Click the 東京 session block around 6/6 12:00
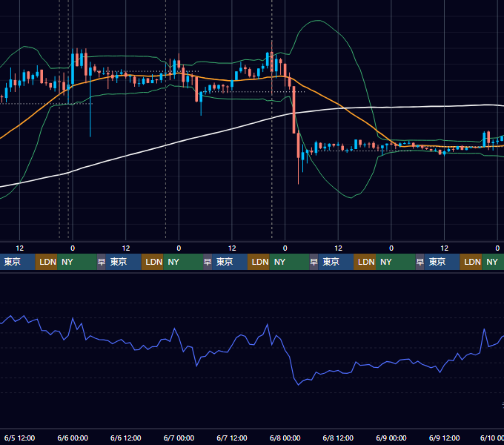 pyautogui.click(x=124, y=262)
